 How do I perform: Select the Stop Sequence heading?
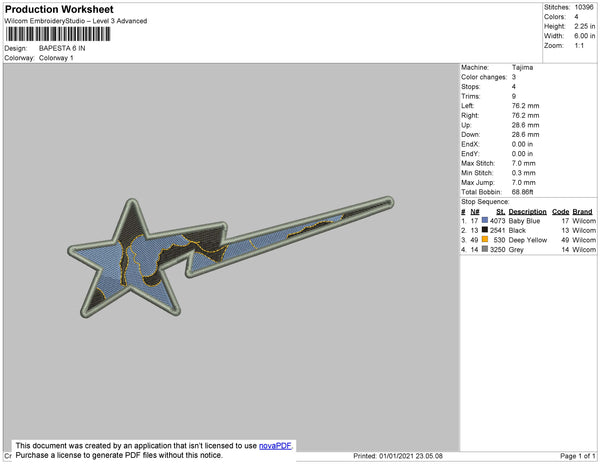click(x=485, y=202)
